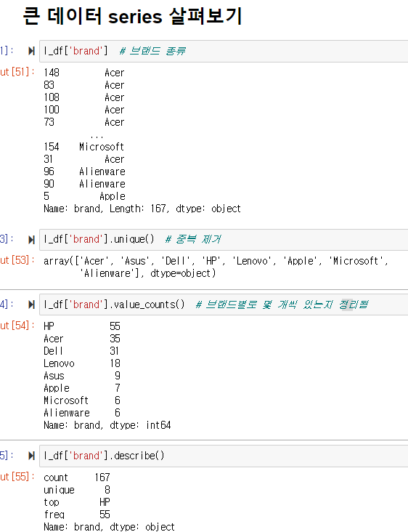The width and height of the screenshot is (408, 532).
Task: Click the 'Alienware'], dtype=object) line
Action: (148, 273)
